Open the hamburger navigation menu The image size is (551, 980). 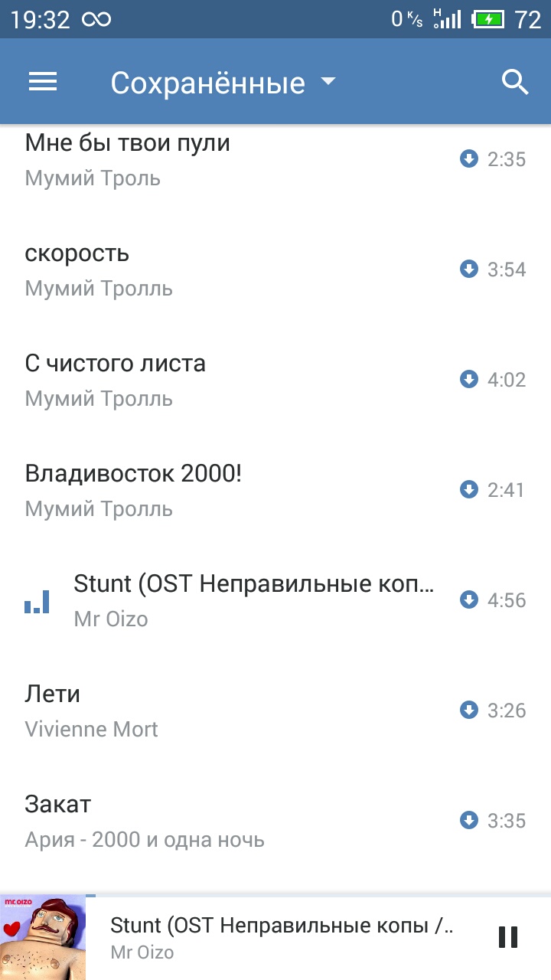point(43,82)
